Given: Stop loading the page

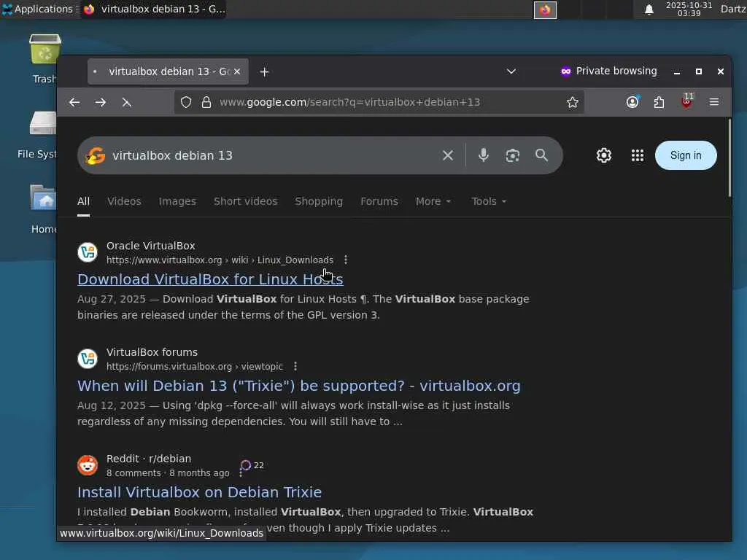Looking at the screenshot, I should 127,102.
